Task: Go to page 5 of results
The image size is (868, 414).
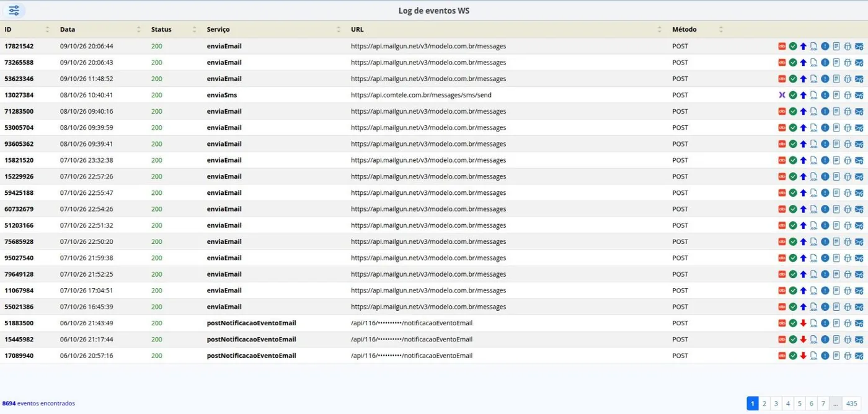Action: pyautogui.click(x=800, y=403)
